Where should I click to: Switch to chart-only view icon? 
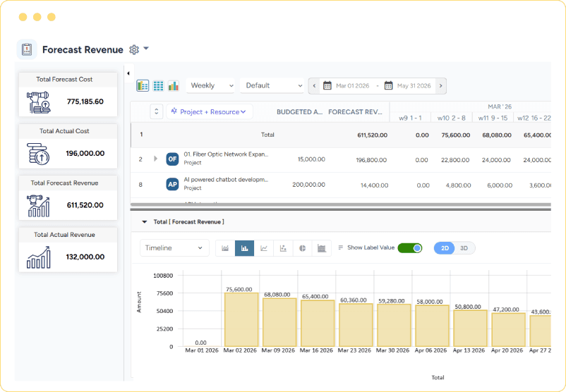(x=174, y=86)
